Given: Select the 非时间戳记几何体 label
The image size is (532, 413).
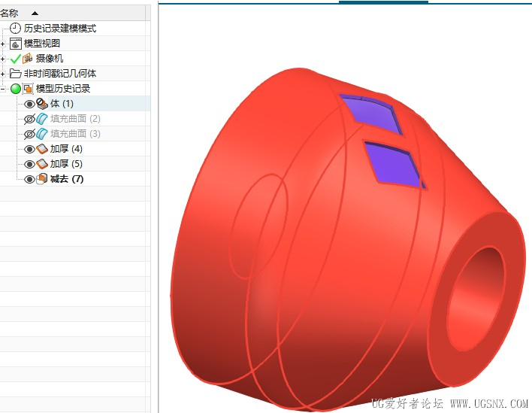Looking at the screenshot, I should (x=59, y=74).
